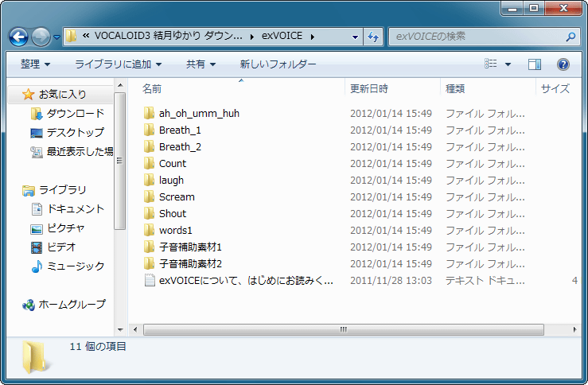Open the recent pages dropdown arrow
Image resolution: width=588 pixels, height=385 pixels.
coord(56,37)
